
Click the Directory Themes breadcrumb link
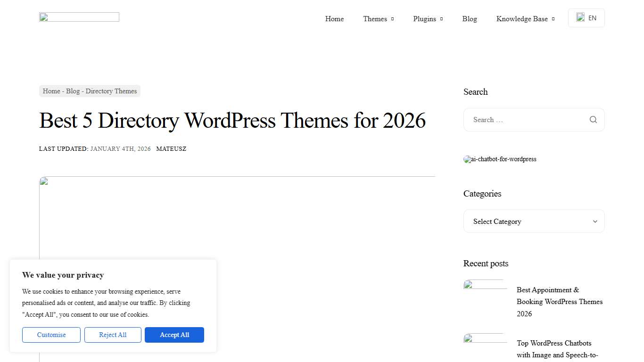[111, 91]
